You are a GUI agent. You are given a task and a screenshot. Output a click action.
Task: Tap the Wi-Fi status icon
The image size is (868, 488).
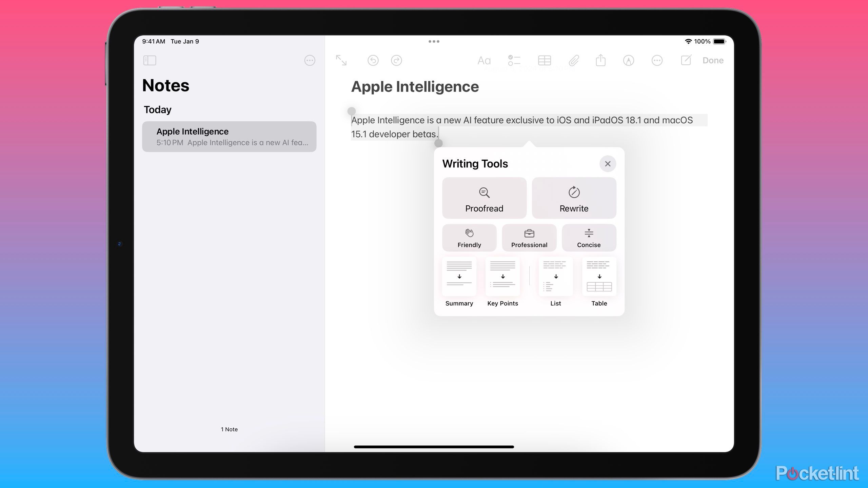688,41
